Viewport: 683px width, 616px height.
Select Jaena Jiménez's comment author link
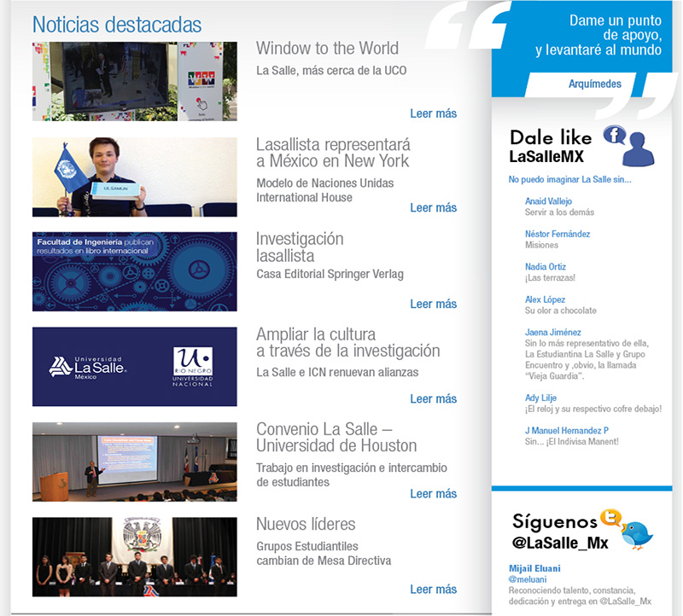click(552, 332)
